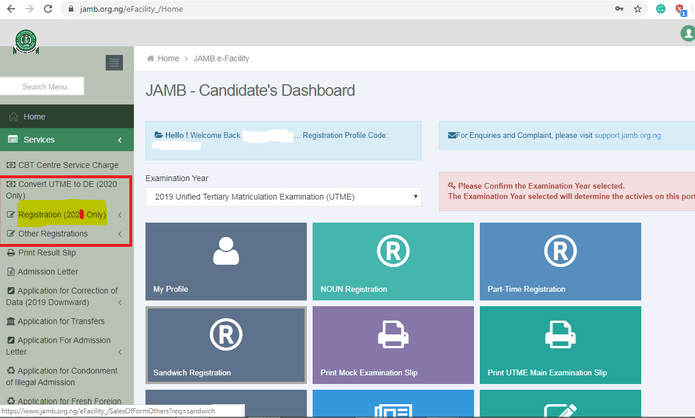Expand the Registration (2020 Only) chevron
Image resolution: width=695 pixels, height=418 pixels.
[x=120, y=215]
